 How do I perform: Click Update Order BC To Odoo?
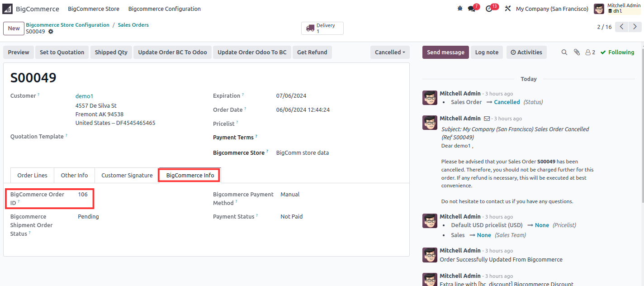tap(173, 52)
